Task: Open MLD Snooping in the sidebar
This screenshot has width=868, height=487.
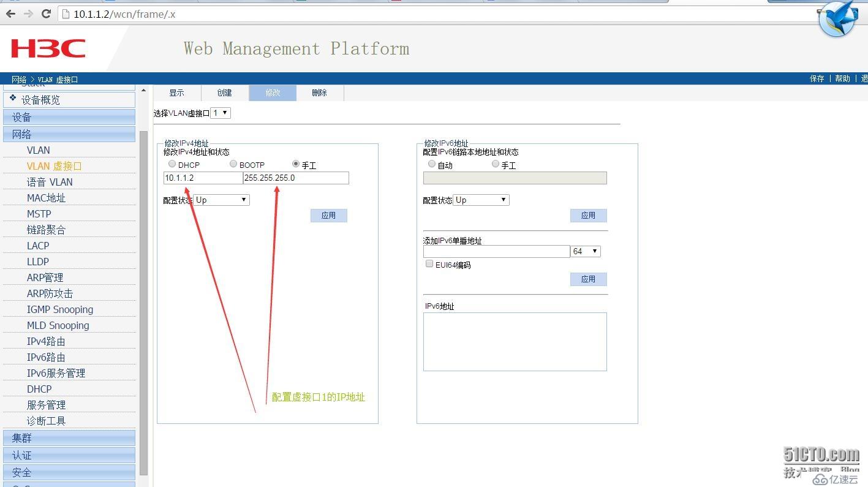Action: [58, 325]
